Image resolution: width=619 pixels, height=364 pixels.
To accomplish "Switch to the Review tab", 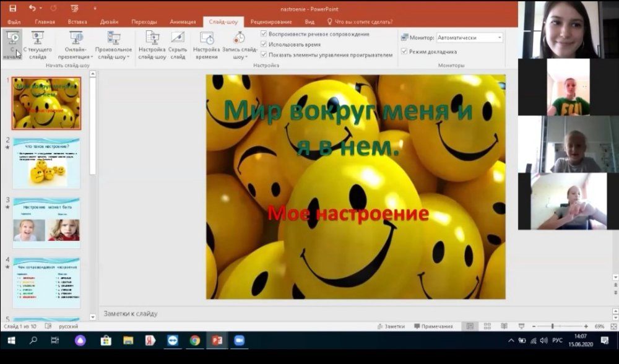I will pyautogui.click(x=271, y=22).
